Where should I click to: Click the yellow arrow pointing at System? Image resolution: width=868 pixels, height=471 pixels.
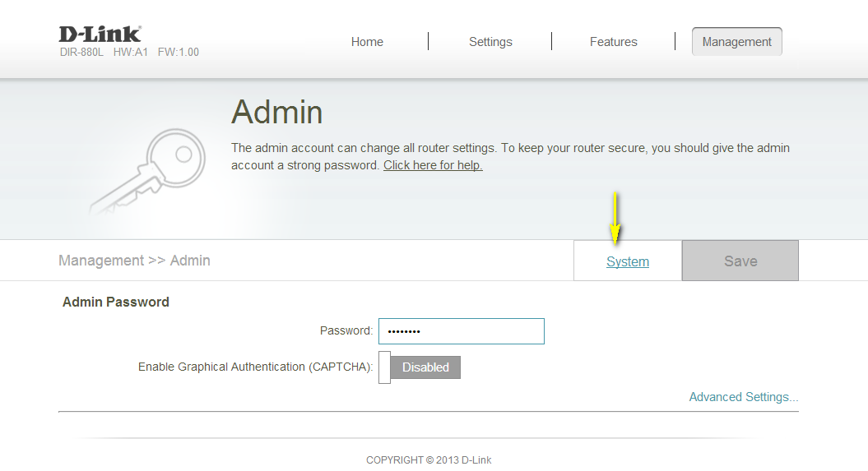615,218
